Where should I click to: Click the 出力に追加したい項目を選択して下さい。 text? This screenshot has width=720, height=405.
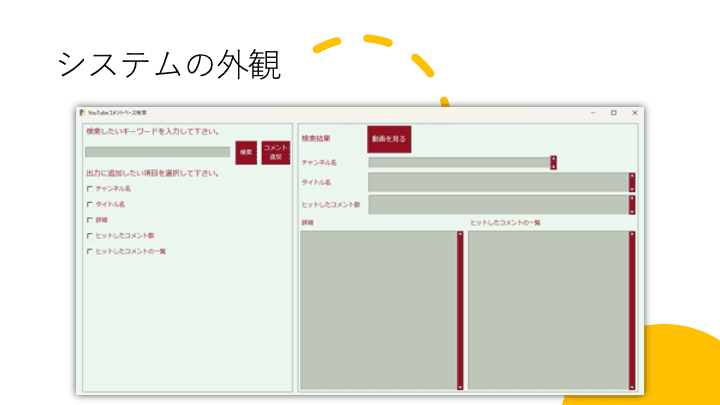pos(153,174)
